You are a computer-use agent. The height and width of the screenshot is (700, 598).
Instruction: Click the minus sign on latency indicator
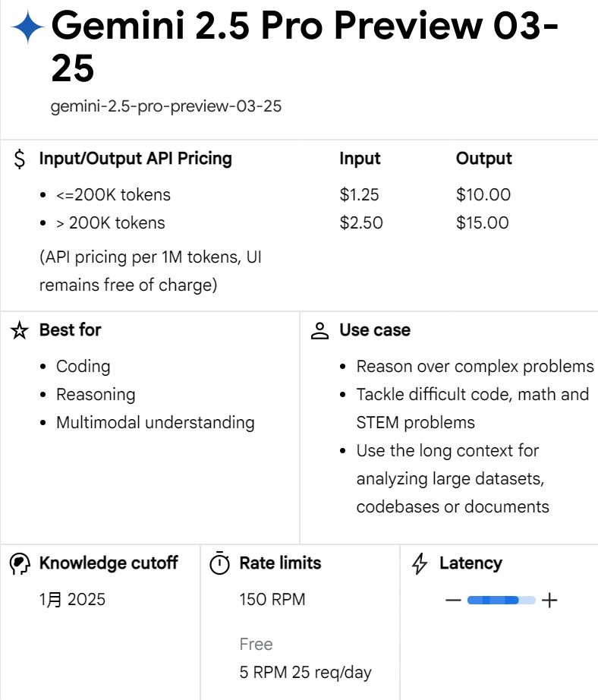point(453,601)
